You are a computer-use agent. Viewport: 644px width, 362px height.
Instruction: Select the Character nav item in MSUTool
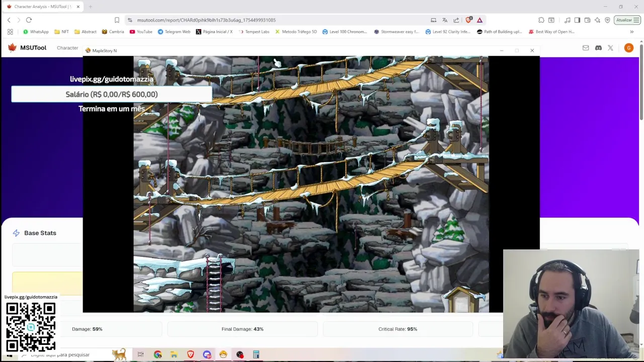pyautogui.click(x=67, y=48)
